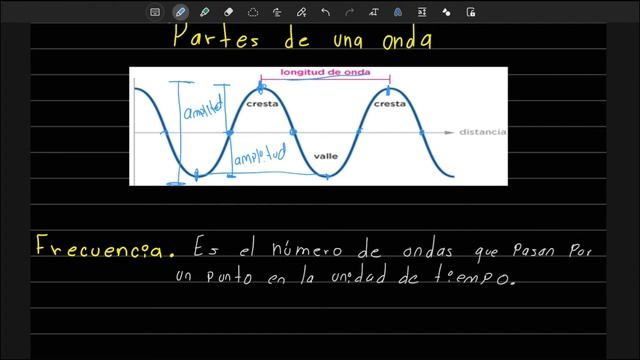Open the handwriting-to-text tool
Image resolution: width=640 pixels, height=360 pixels.
coord(277,12)
